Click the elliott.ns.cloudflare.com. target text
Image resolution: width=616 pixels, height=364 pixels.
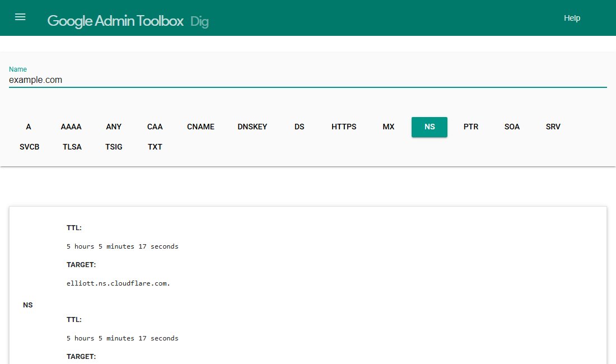118,283
